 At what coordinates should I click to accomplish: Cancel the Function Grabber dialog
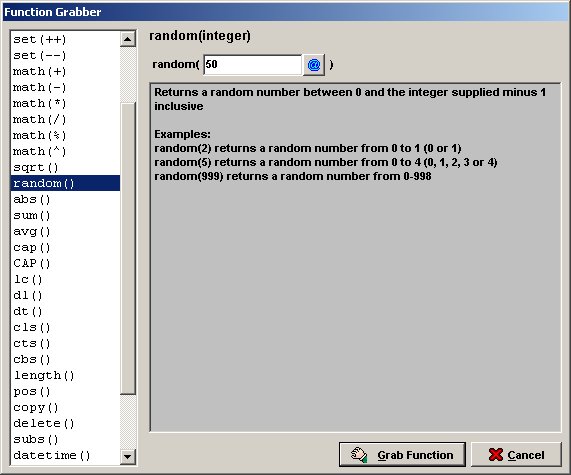point(516,454)
